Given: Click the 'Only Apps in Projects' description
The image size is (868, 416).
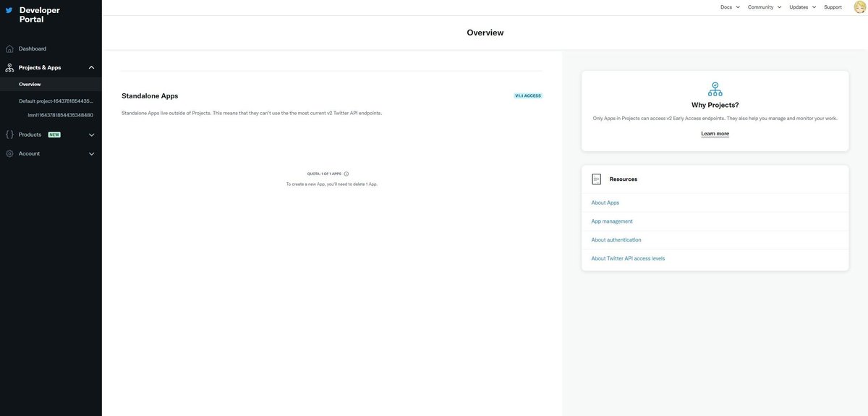Looking at the screenshot, I should pyautogui.click(x=715, y=118).
